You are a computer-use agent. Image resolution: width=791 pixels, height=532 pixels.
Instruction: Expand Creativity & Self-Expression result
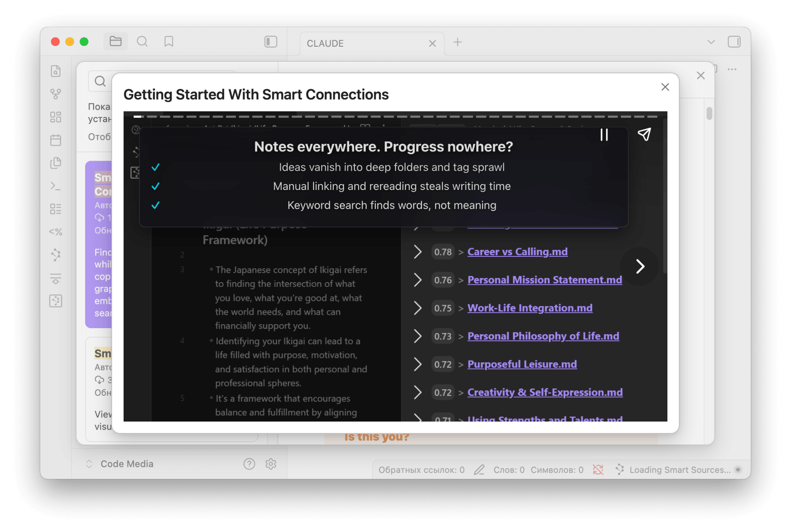click(418, 393)
